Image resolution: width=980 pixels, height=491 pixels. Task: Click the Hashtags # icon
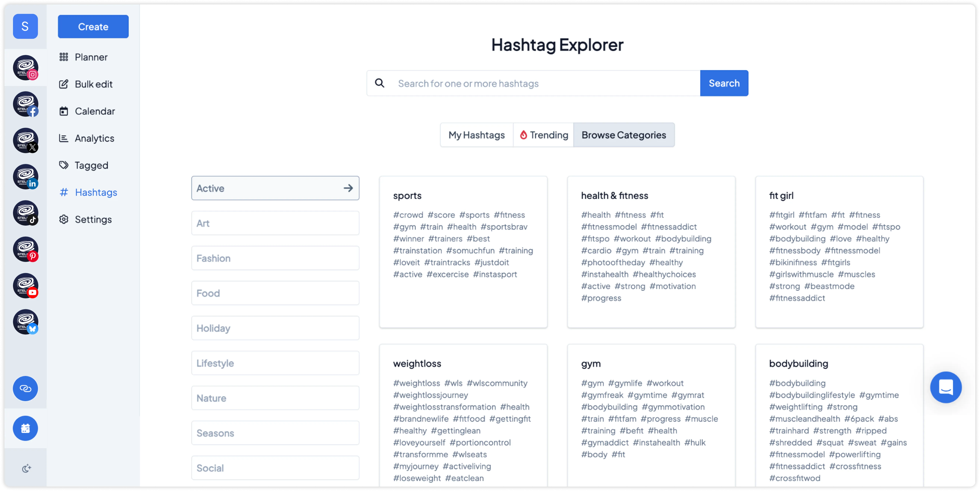tap(64, 192)
